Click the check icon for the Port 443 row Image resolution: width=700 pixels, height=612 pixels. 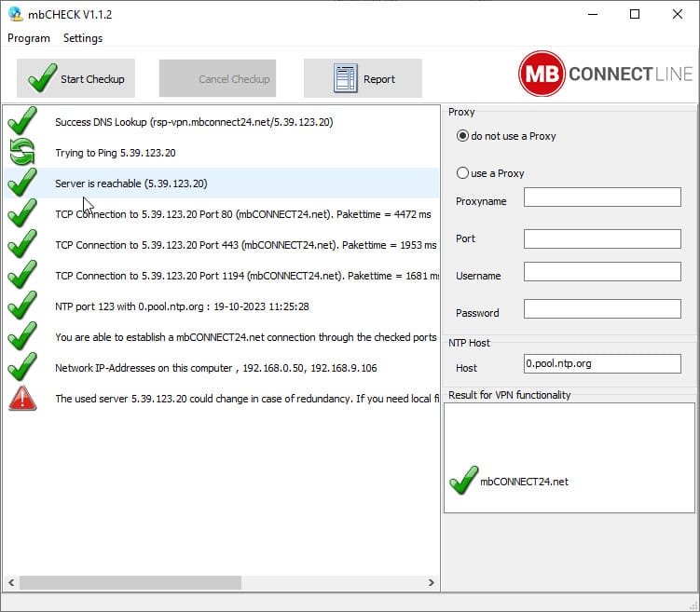click(22, 244)
